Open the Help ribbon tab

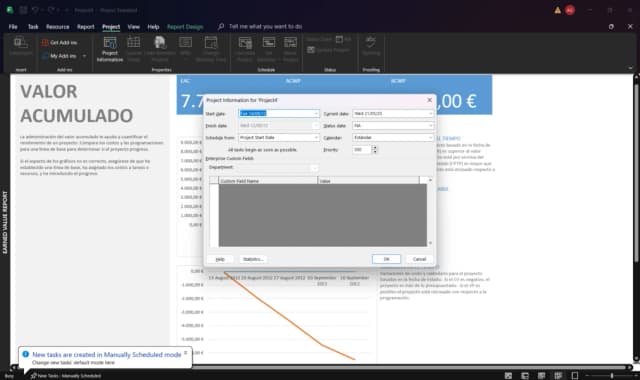click(x=153, y=27)
